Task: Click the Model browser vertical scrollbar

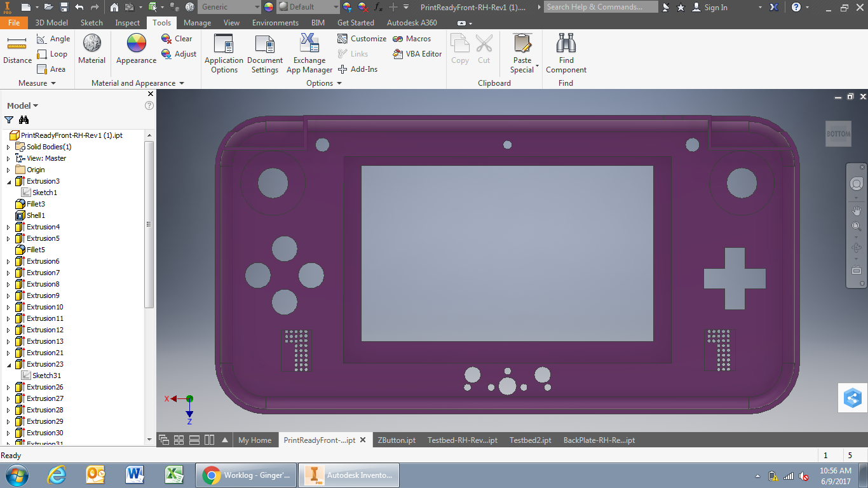Action: (x=149, y=224)
